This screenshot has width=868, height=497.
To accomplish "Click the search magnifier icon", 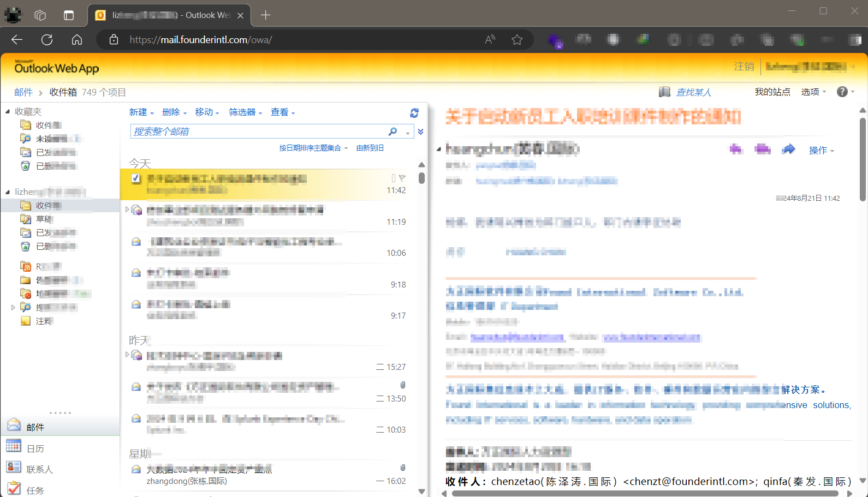I will pyautogui.click(x=393, y=131).
